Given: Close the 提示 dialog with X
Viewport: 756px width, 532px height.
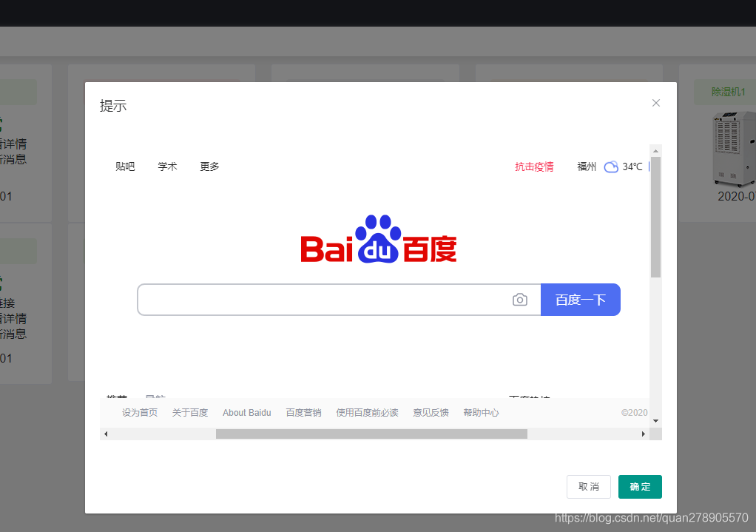Looking at the screenshot, I should [655, 103].
